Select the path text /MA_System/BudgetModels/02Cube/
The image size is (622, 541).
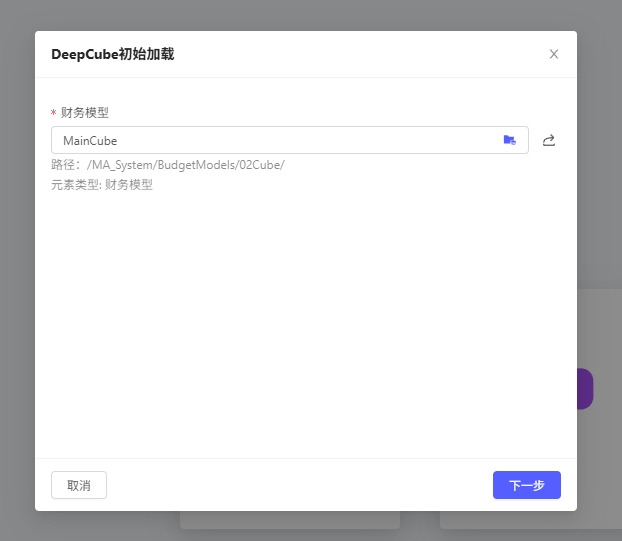[185, 165]
